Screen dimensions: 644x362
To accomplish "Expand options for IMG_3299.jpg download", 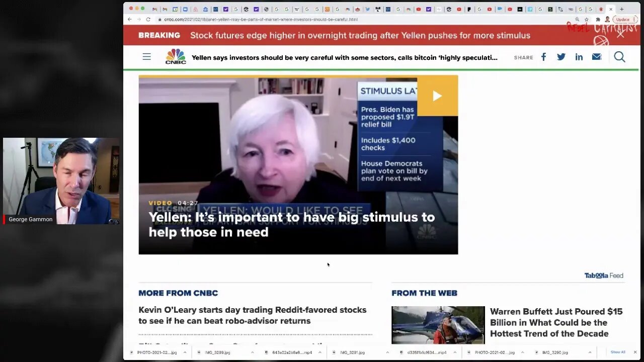I will pos(253,352).
